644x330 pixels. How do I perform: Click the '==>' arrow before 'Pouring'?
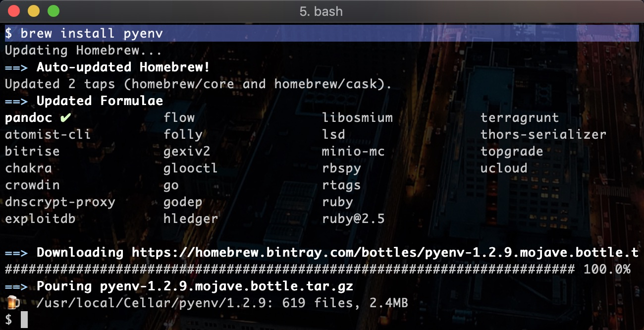click(16, 286)
